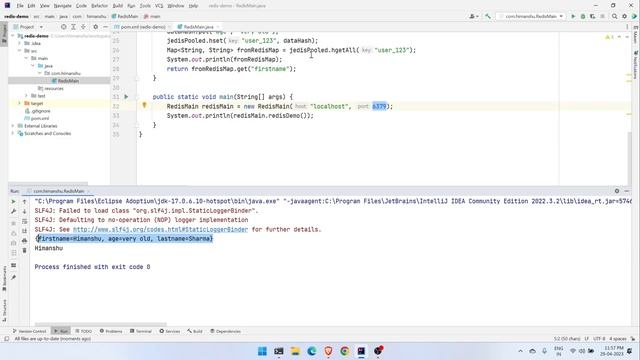Expand the .idea folder

(19, 43)
